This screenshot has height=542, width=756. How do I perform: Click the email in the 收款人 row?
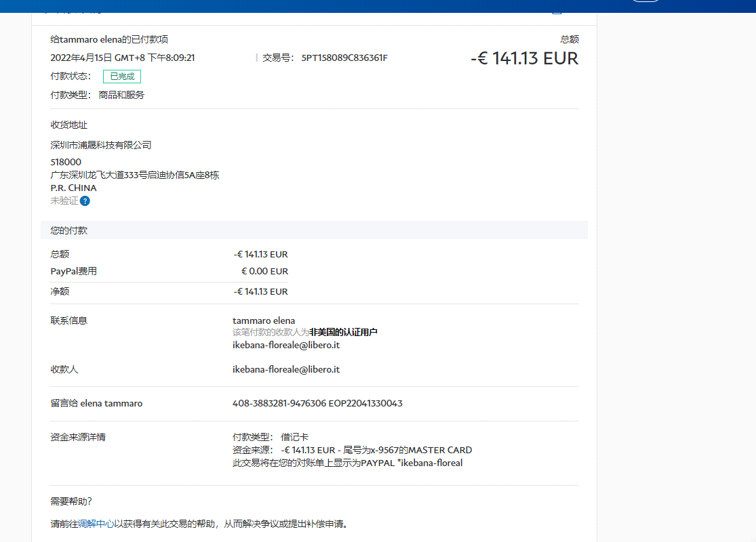(285, 369)
